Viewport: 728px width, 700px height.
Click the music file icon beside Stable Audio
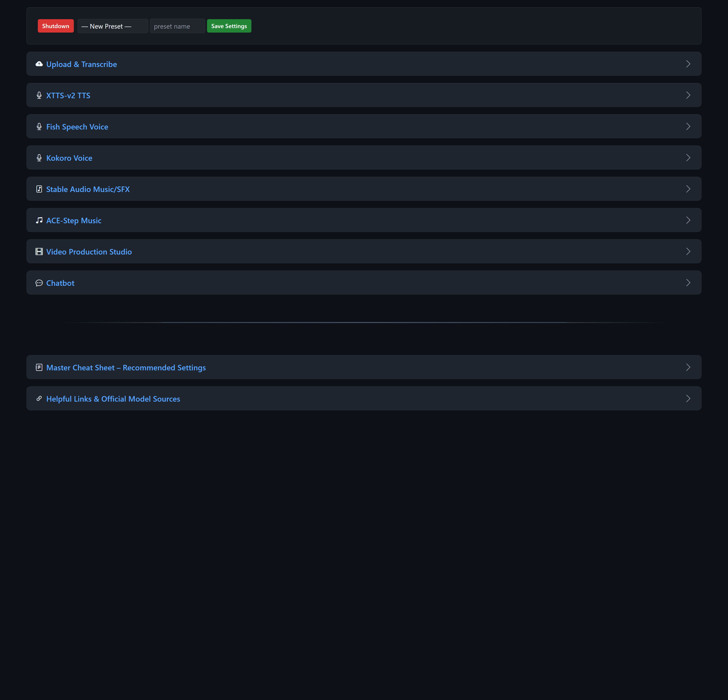click(39, 189)
